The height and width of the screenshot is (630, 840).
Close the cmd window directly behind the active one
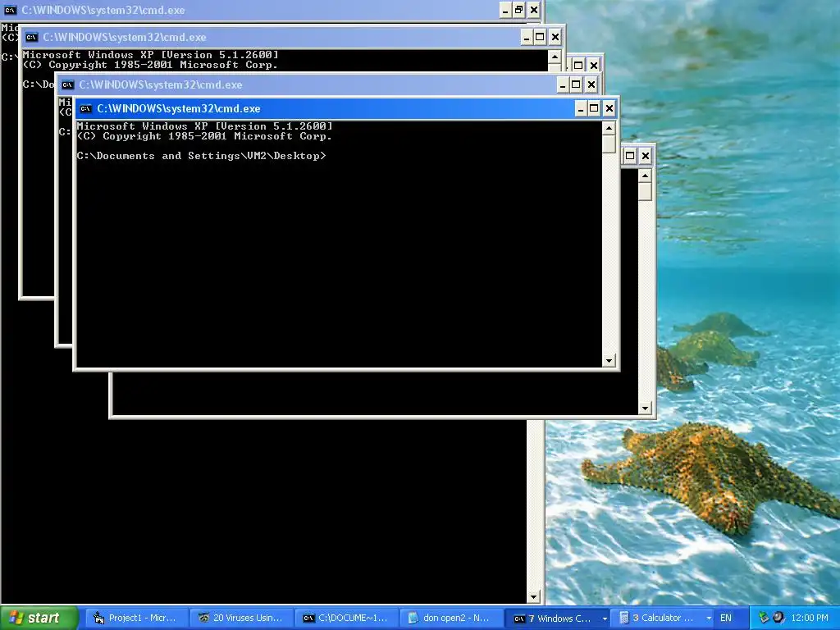coord(591,84)
